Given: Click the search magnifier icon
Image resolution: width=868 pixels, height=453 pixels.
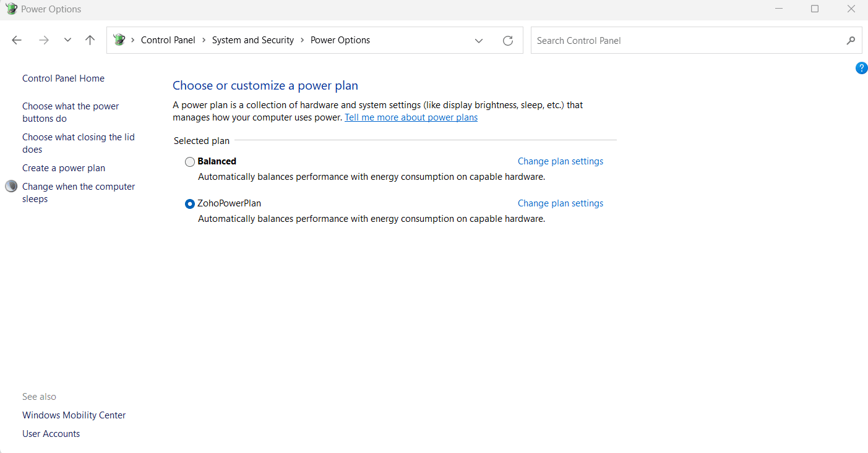Looking at the screenshot, I should (x=851, y=40).
